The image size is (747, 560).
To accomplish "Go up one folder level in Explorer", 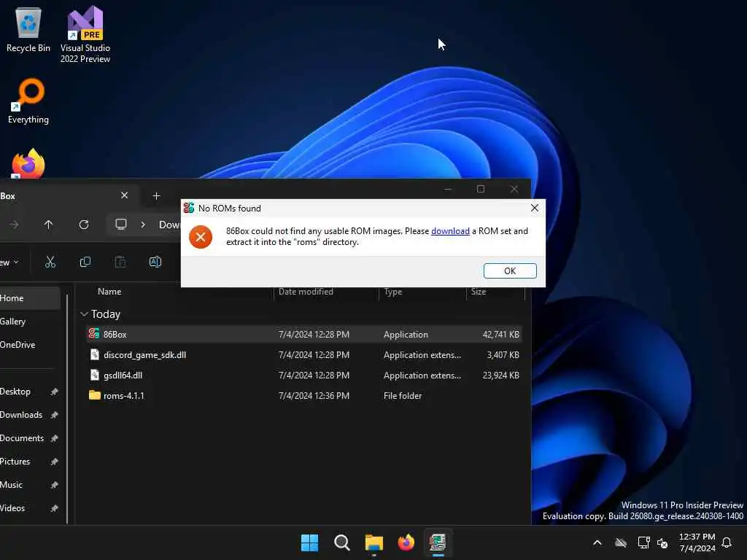I will coord(49,225).
